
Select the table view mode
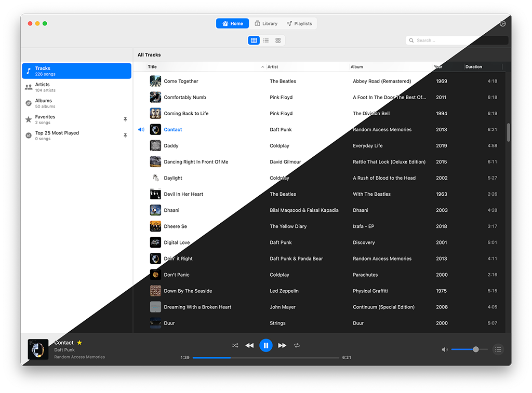(x=254, y=40)
